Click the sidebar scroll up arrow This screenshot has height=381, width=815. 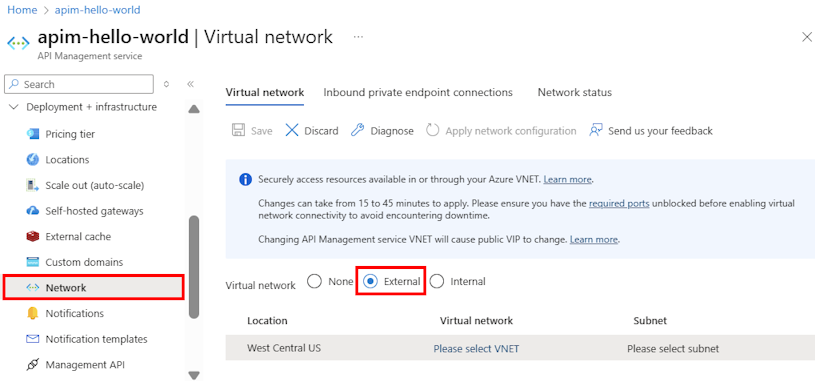[x=194, y=109]
